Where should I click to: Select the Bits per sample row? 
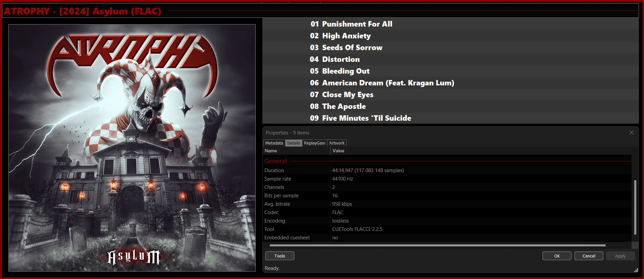point(447,196)
